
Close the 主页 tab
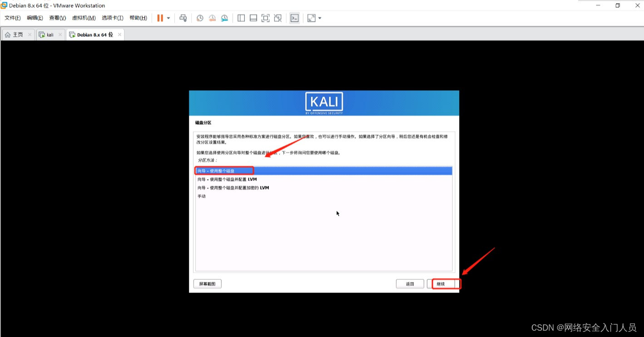(30, 34)
